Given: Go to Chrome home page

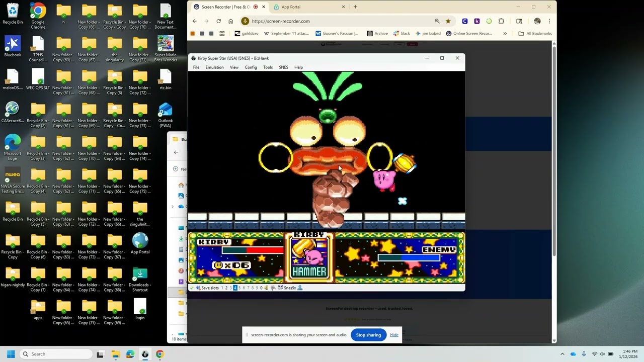Looking at the screenshot, I should (x=231, y=21).
